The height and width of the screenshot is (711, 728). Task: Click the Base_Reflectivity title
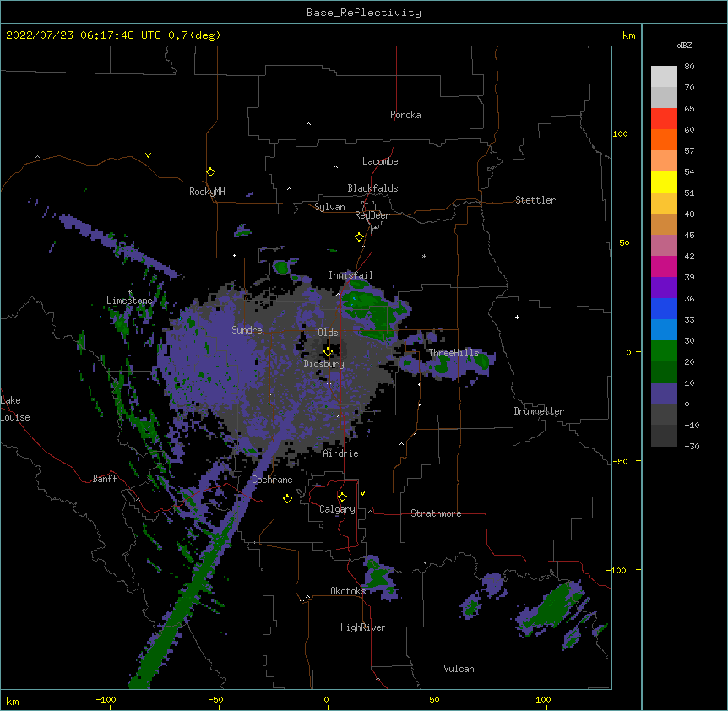pyautogui.click(x=364, y=13)
